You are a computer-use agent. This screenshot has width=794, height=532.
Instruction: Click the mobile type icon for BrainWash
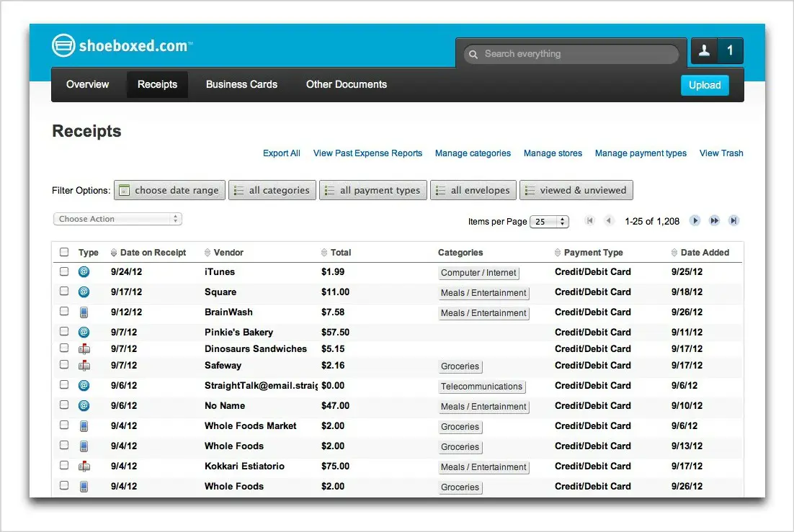click(x=84, y=312)
